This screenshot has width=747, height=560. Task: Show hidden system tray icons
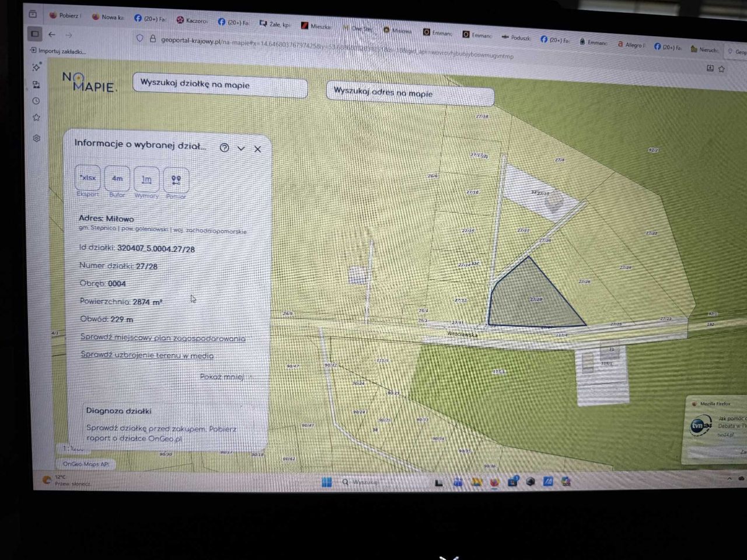click(729, 479)
